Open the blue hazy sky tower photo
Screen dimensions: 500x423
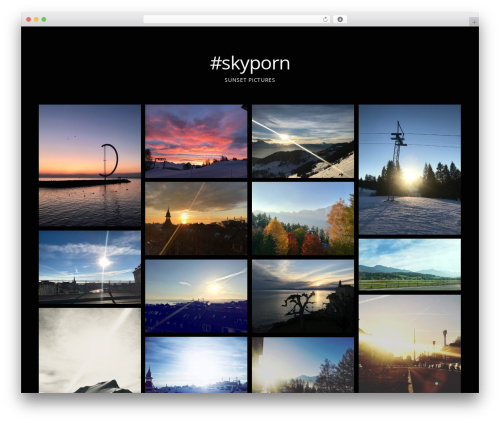196,365
